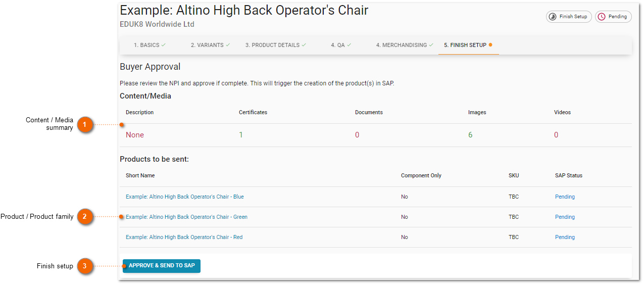Open the Altino Chair - Blue product link

(x=185, y=197)
